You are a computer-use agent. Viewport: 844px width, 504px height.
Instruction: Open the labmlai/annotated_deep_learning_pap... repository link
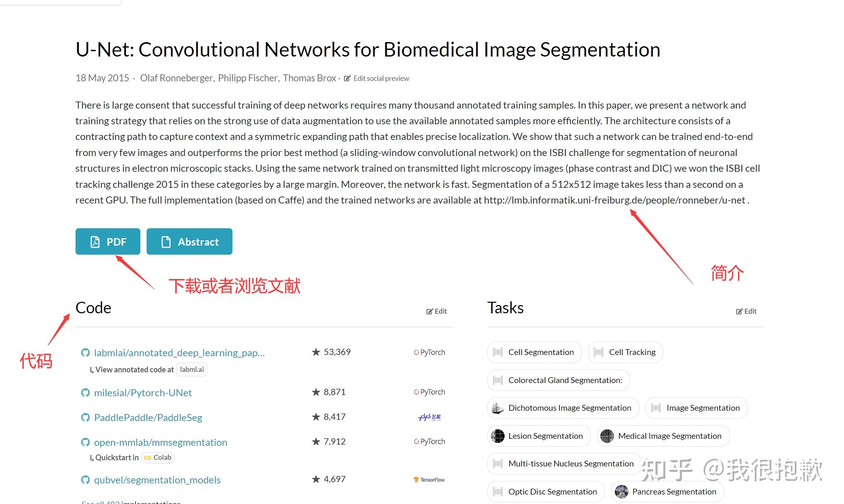(179, 353)
